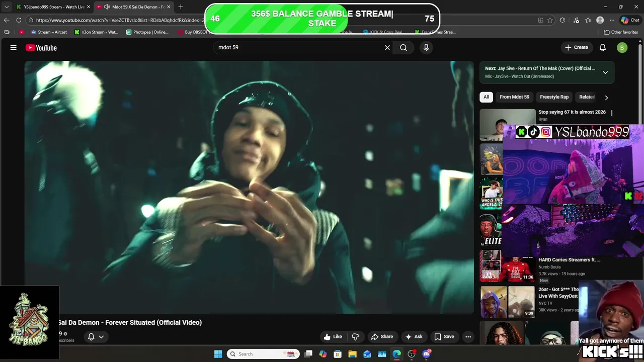Image resolution: width=644 pixels, height=362 pixels.
Task: Switch to the Mdot 59 X Sai Da Demon tab
Action: click(134, 7)
